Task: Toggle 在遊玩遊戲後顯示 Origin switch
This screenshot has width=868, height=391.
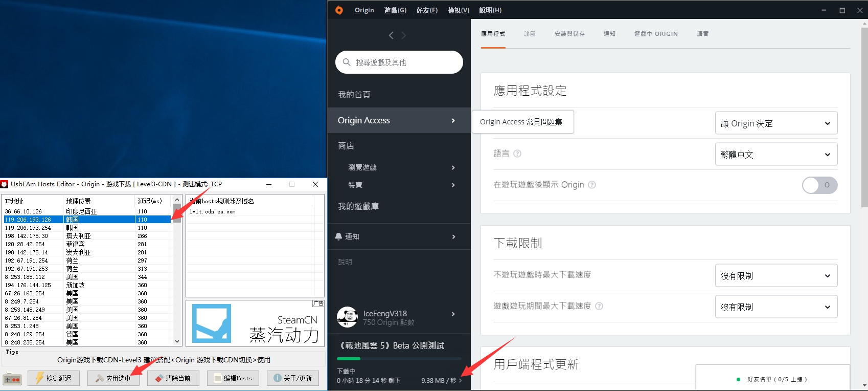Action: 819,185
